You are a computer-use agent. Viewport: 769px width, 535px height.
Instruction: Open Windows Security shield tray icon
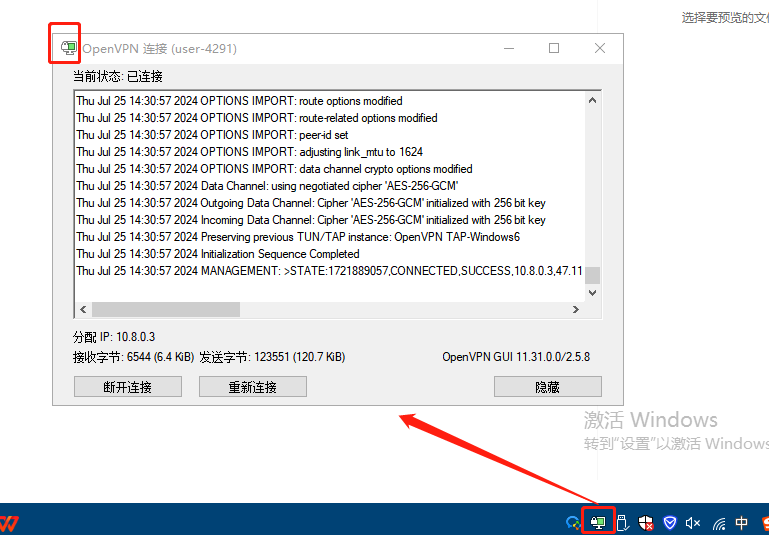point(646,523)
